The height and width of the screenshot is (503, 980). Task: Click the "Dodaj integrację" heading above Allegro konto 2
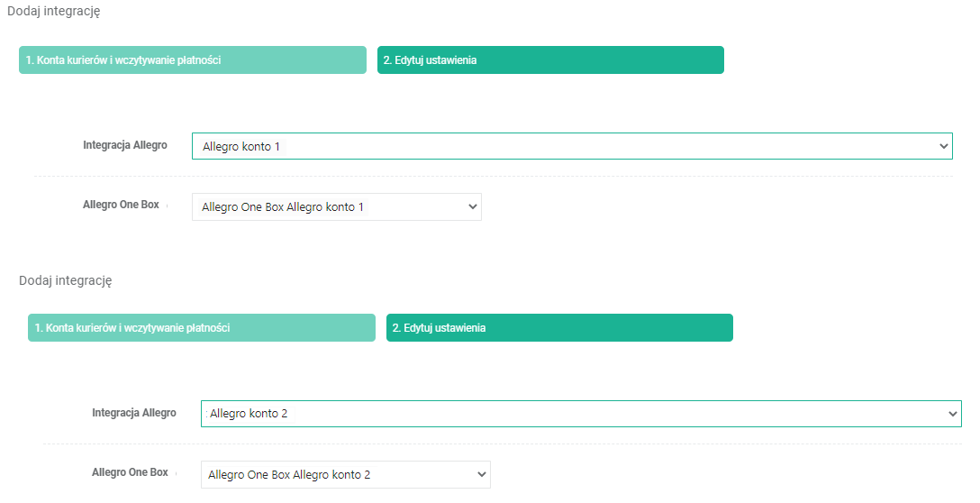point(65,280)
